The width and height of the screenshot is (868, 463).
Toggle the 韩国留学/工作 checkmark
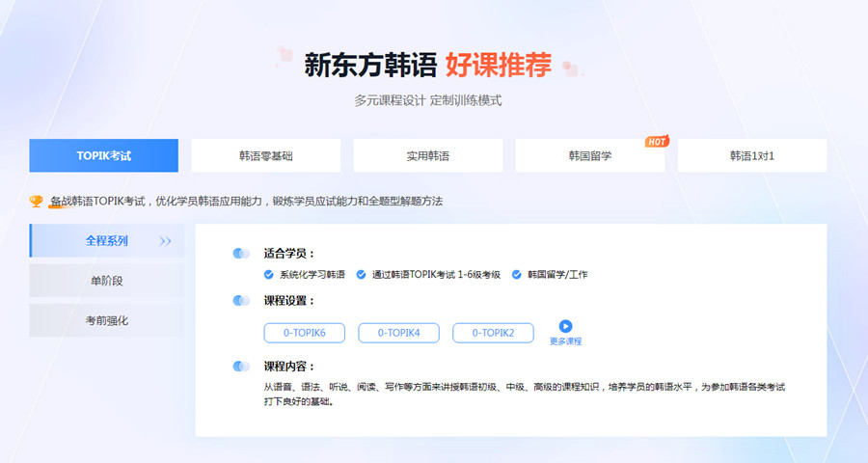point(516,274)
